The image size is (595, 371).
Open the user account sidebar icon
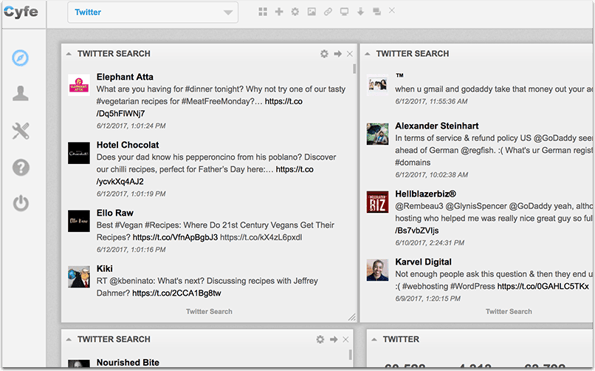pyautogui.click(x=20, y=94)
